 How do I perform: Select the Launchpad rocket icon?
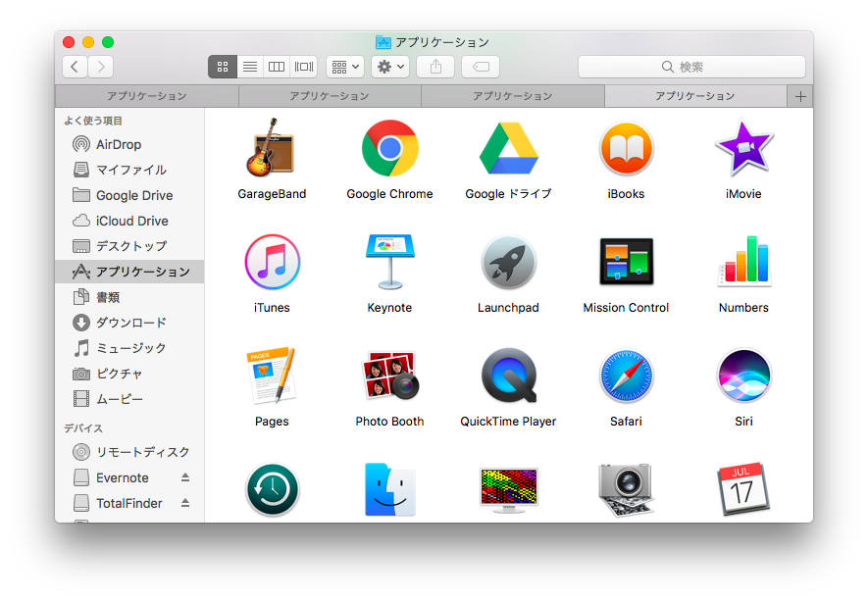[508, 262]
